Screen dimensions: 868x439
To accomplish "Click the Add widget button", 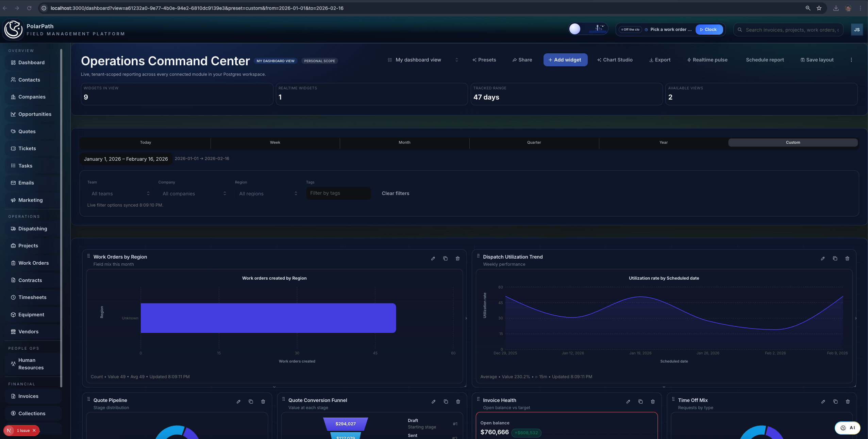I will pos(565,60).
